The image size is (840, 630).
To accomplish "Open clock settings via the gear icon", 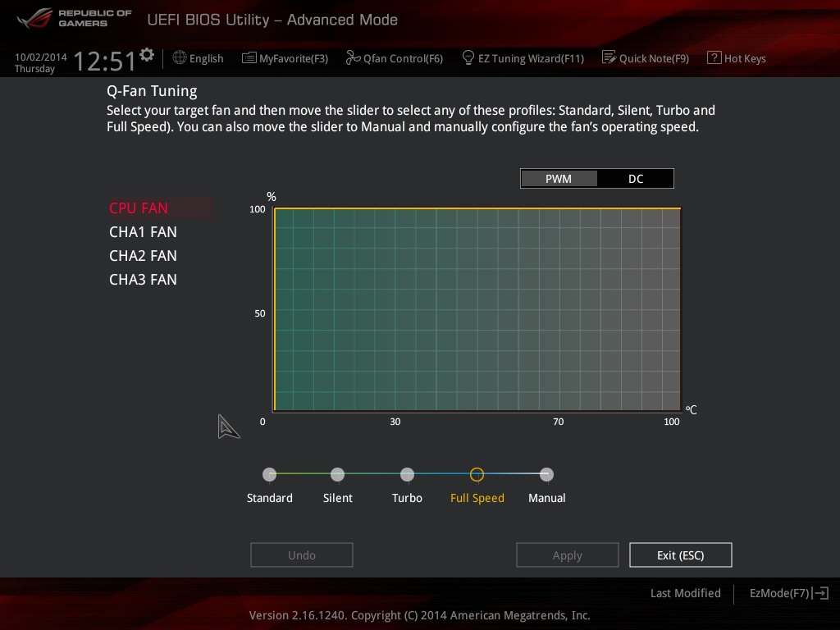I will click(x=147, y=55).
